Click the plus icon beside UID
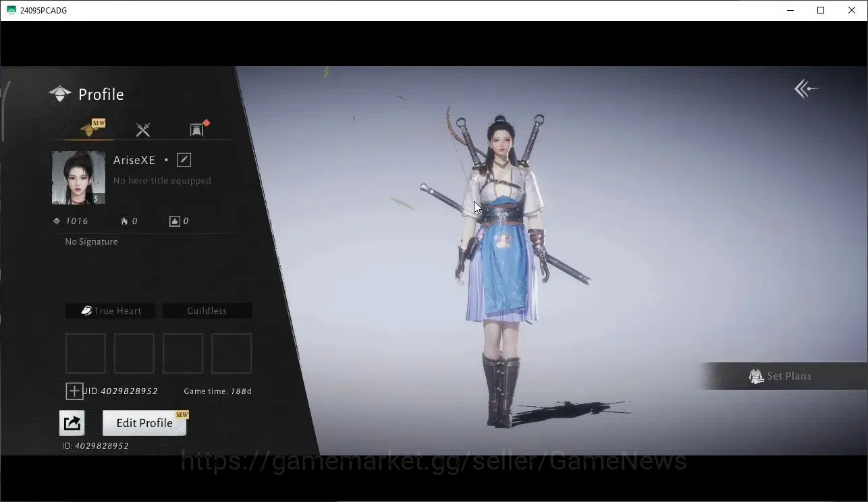Viewport: 868px width, 502px height. point(74,391)
